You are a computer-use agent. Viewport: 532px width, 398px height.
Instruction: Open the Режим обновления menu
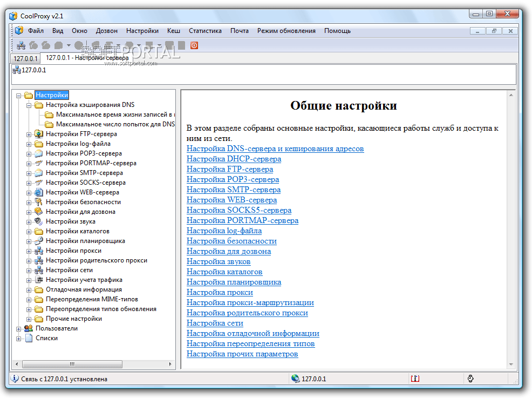point(286,31)
